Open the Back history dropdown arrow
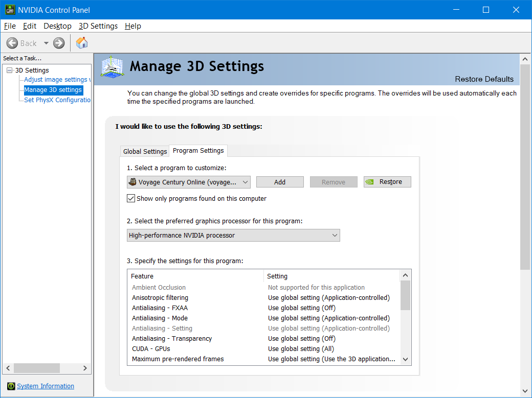The width and height of the screenshot is (532, 398). 46,43
